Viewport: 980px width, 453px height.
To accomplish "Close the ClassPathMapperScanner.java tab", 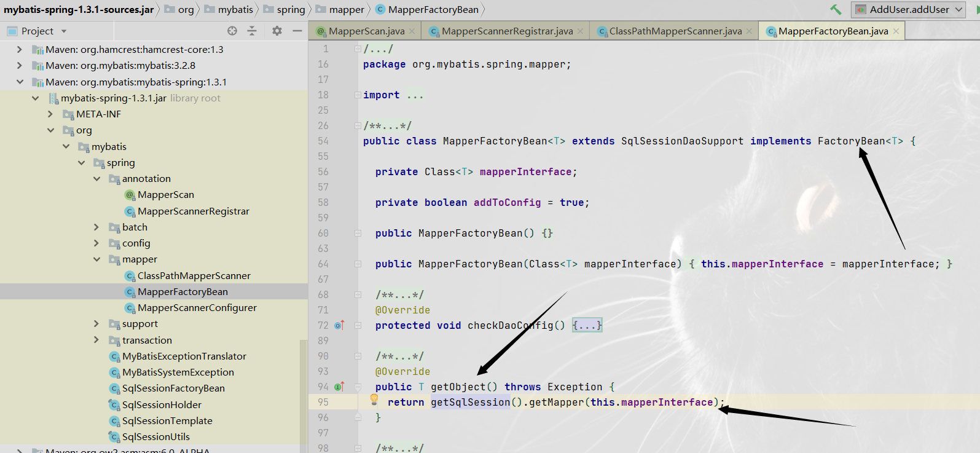I will [x=749, y=31].
